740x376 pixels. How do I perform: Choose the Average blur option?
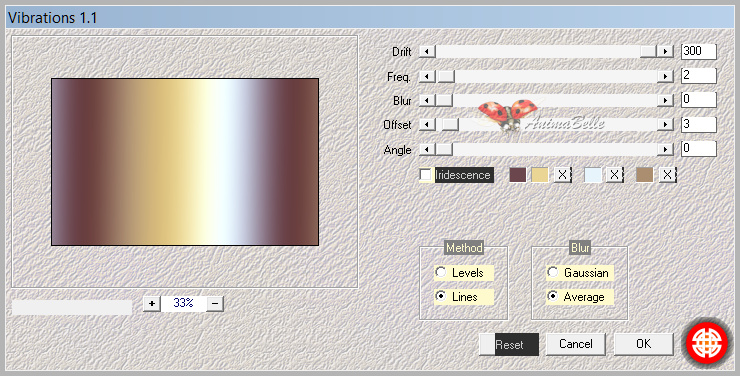coord(580,297)
